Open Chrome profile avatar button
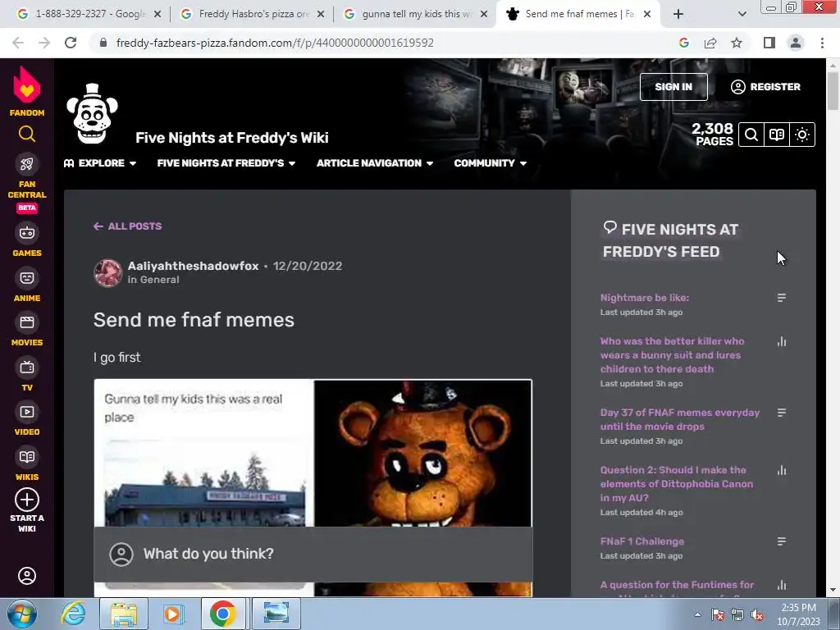 pos(796,43)
